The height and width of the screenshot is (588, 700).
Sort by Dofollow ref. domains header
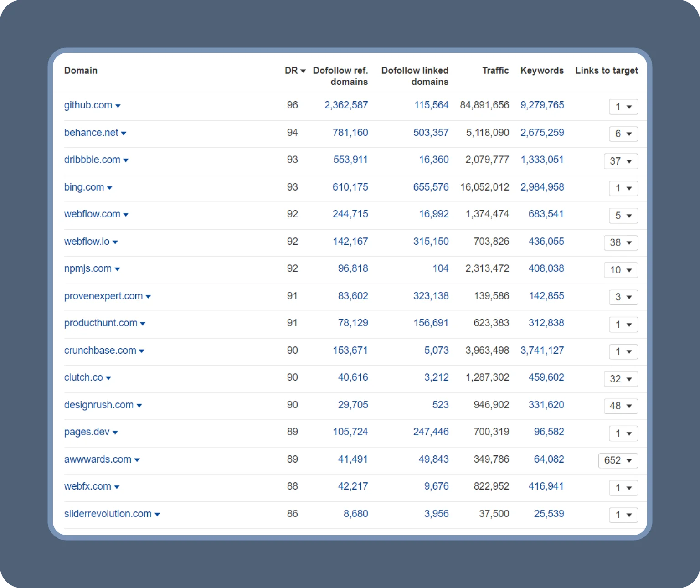(x=340, y=76)
